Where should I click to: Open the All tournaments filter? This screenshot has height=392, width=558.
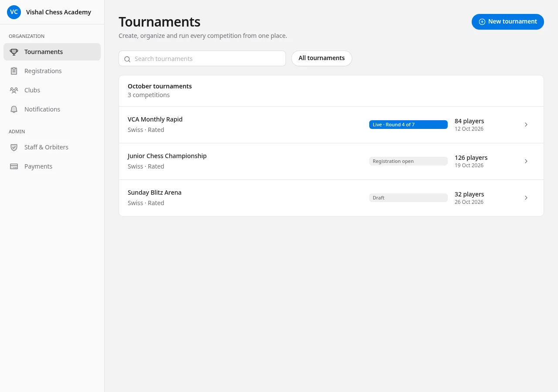pos(322,58)
